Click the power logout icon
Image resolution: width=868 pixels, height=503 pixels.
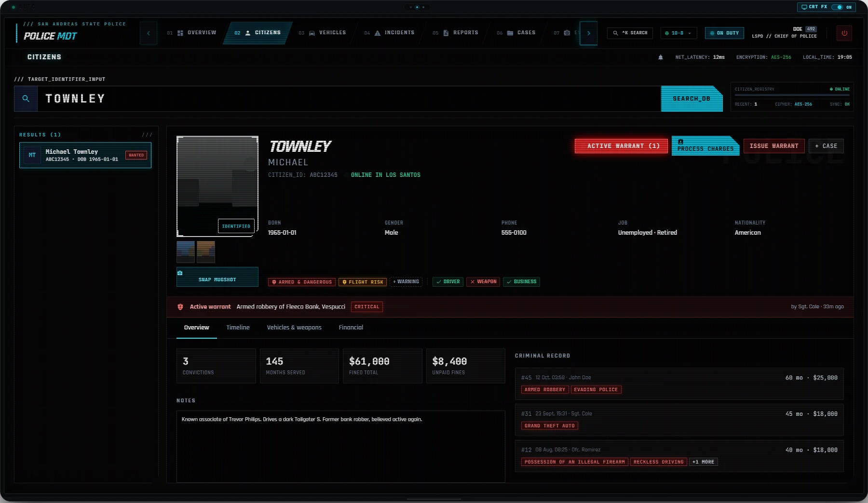(x=844, y=33)
